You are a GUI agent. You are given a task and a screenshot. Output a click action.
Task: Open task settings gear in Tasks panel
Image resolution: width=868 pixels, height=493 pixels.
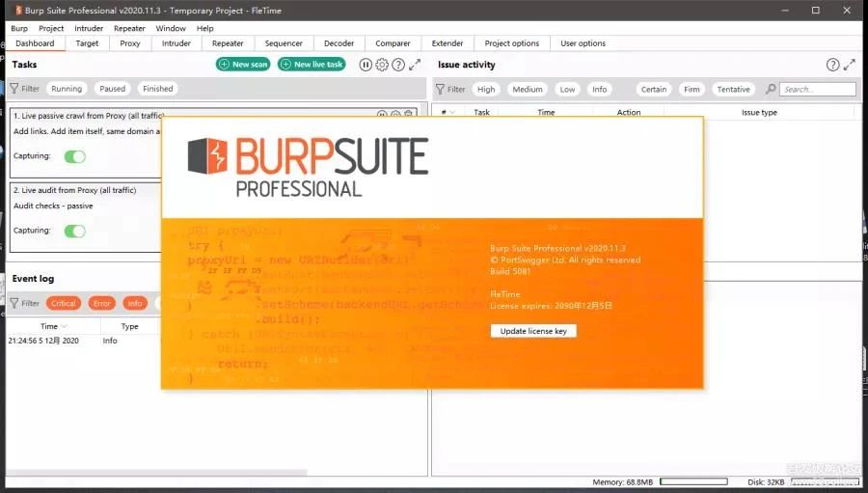tap(382, 65)
